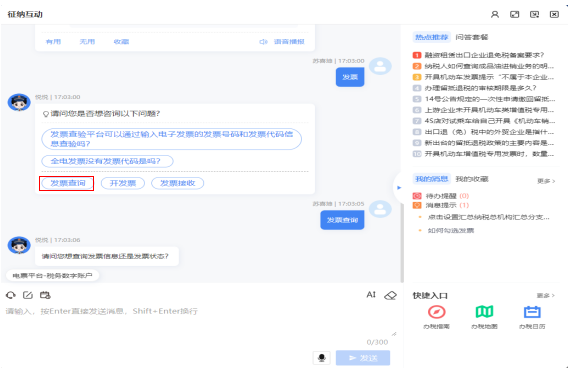The image size is (572, 370).
Task: Click the user profile icon in header
Action: tap(495, 14)
